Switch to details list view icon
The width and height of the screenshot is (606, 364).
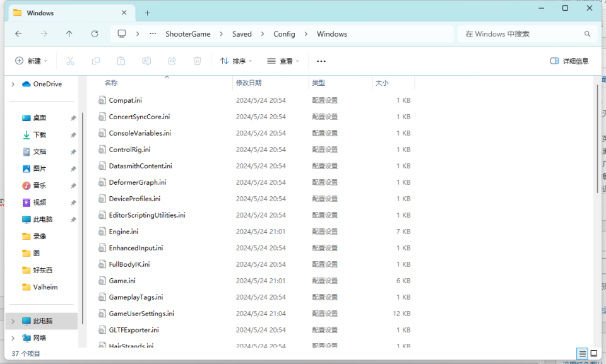583,353
